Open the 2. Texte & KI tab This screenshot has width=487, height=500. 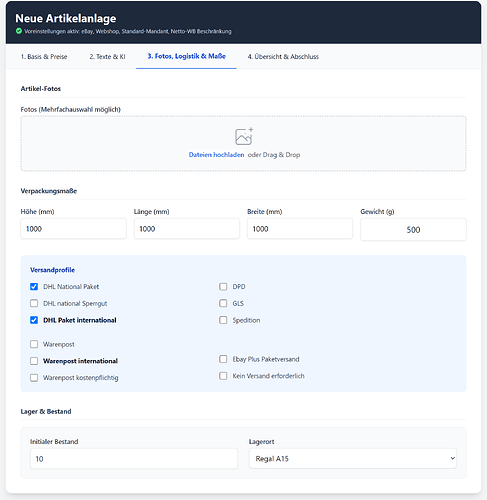(x=107, y=56)
